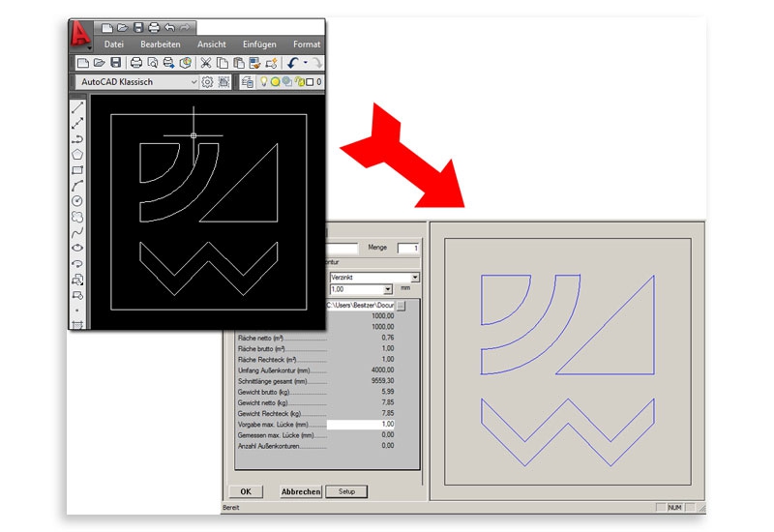Open the Datei menu
Viewport: 774px width, 532px height.
tap(113, 44)
